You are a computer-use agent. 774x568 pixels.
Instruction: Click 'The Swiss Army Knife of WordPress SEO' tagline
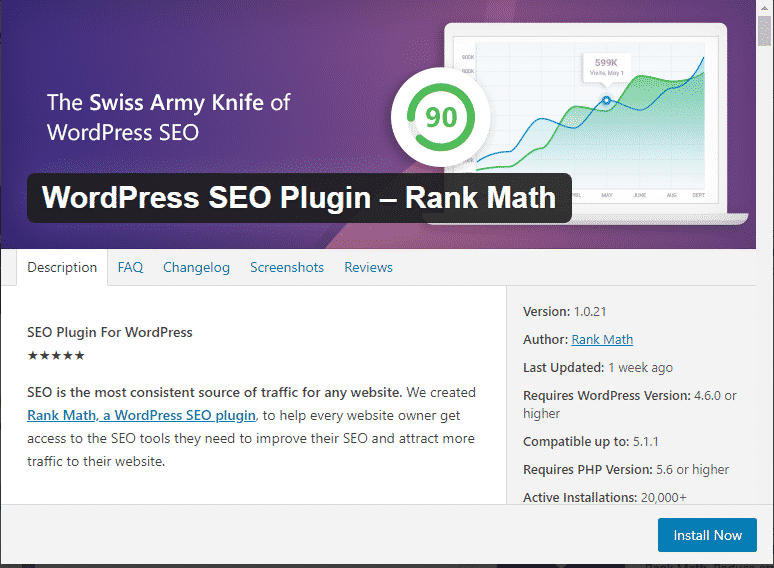(169, 117)
